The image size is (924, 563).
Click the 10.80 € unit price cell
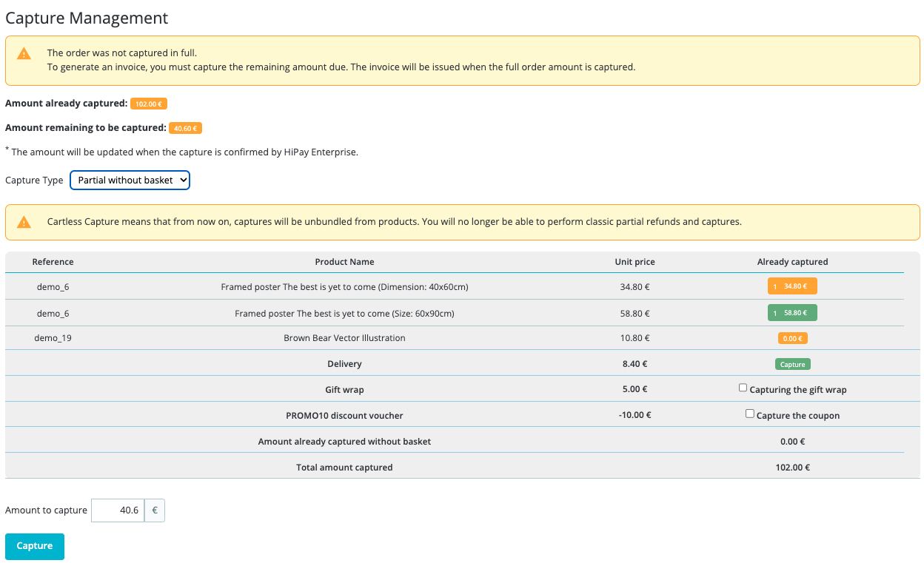point(635,338)
